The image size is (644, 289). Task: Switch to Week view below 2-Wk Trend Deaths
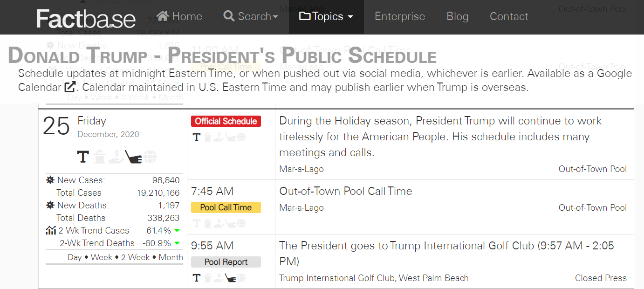[102, 257]
